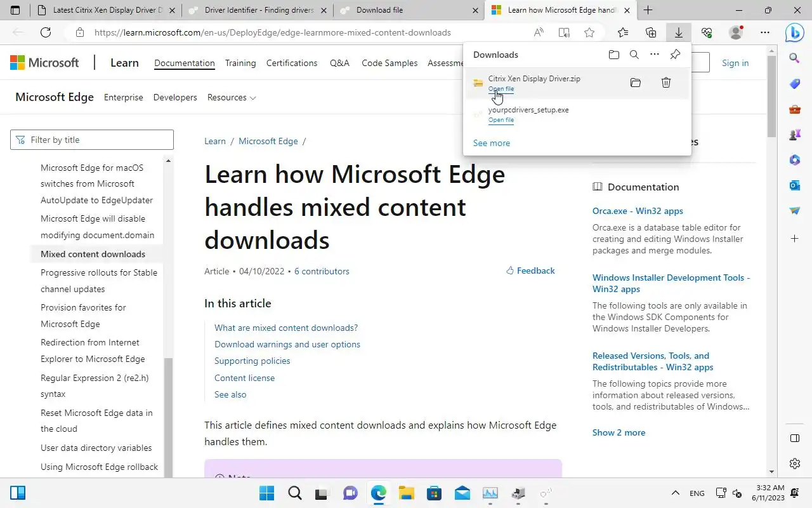Select Mixed content downloads in table of contents
Image resolution: width=812 pixels, height=508 pixels.
click(x=93, y=254)
